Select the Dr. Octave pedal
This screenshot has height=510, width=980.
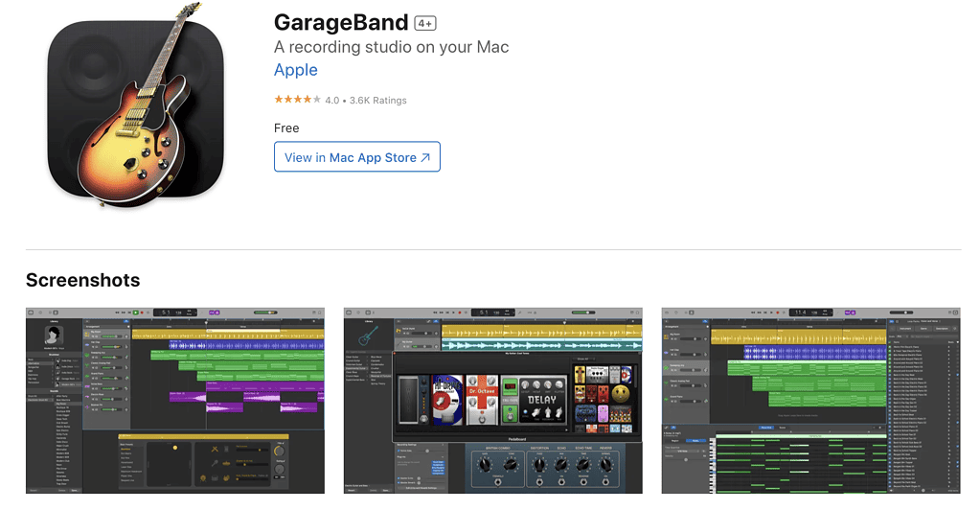coord(482,399)
